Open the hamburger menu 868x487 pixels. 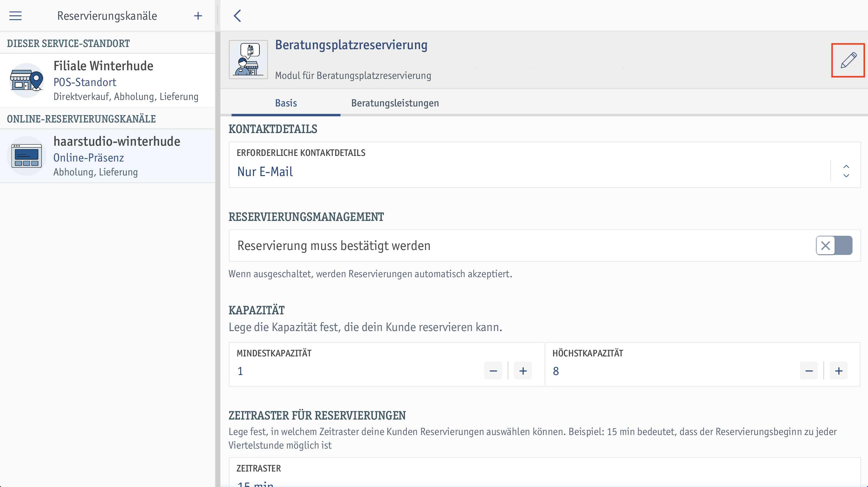tap(15, 16)
